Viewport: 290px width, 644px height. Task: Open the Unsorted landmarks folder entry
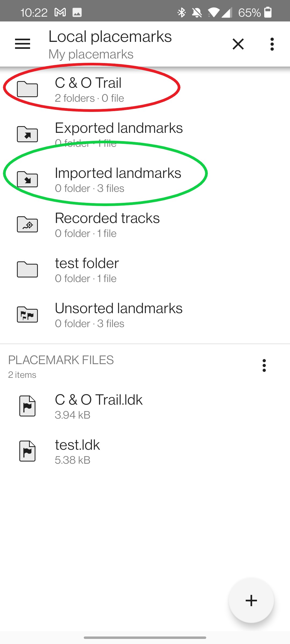click(119, 314)
